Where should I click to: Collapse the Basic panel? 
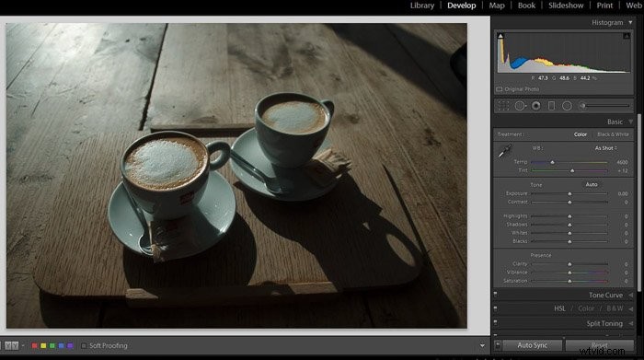tap(630, 122)
